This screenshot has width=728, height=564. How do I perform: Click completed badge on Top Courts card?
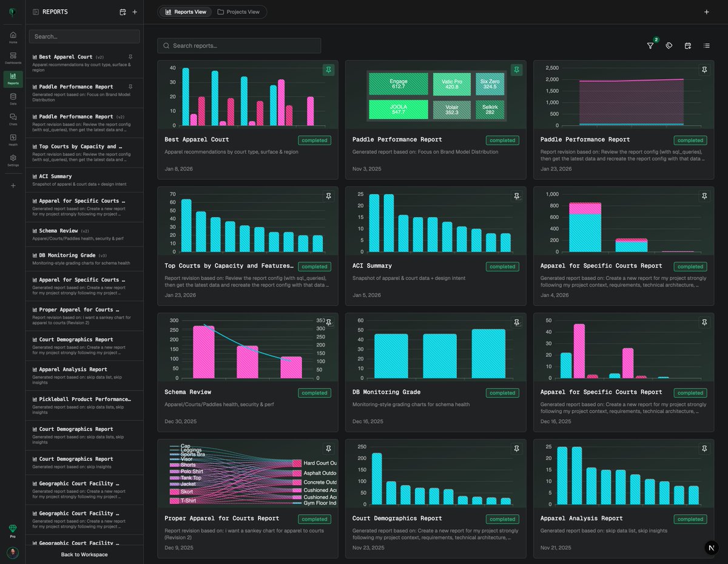[x=314, y=267]
